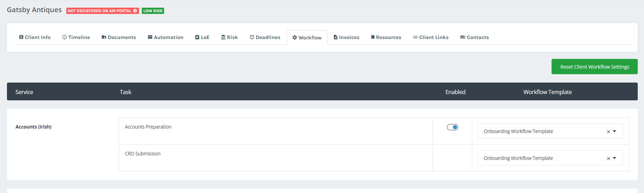Open the Client Links tab
Image resolution: width=644 pixels, height=193 pixels.
(x=431, y=37)
